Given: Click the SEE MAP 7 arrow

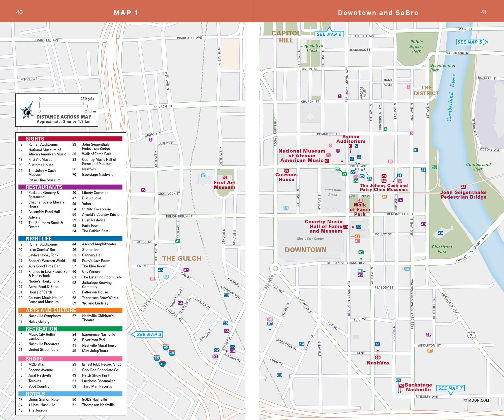Looking at the screenshot, I should pos(450,388).
